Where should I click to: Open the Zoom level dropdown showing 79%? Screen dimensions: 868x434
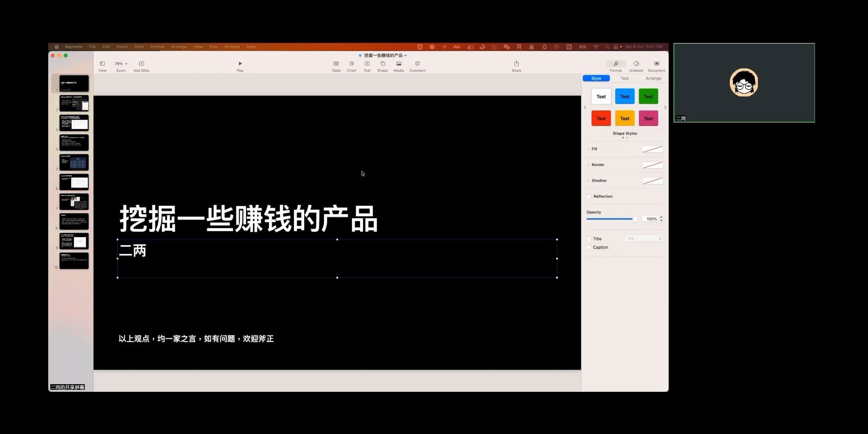tap(121, 63)
